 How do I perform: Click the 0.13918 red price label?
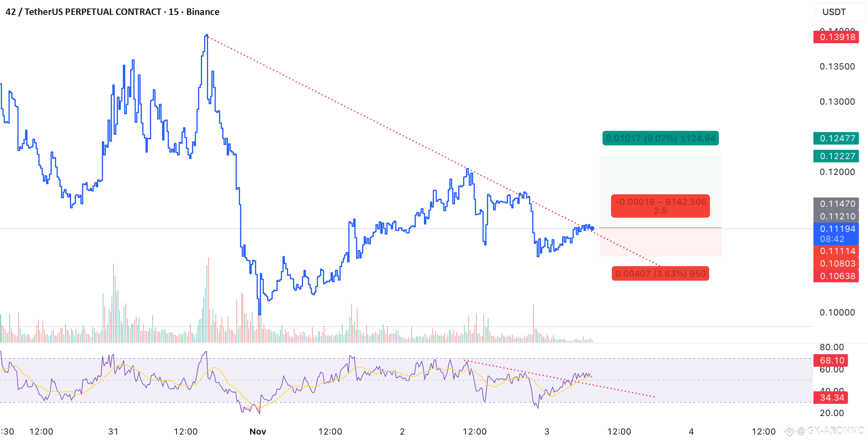click(x=836, y=37)
